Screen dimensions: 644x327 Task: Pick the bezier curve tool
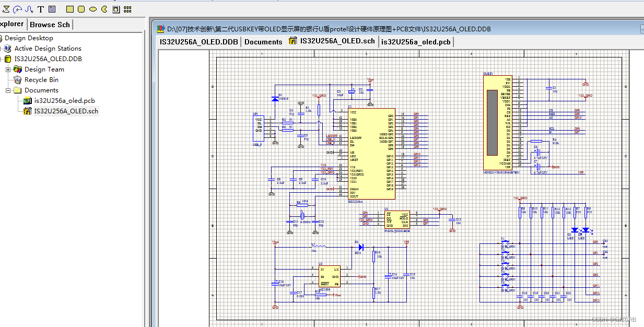[29, 9]
